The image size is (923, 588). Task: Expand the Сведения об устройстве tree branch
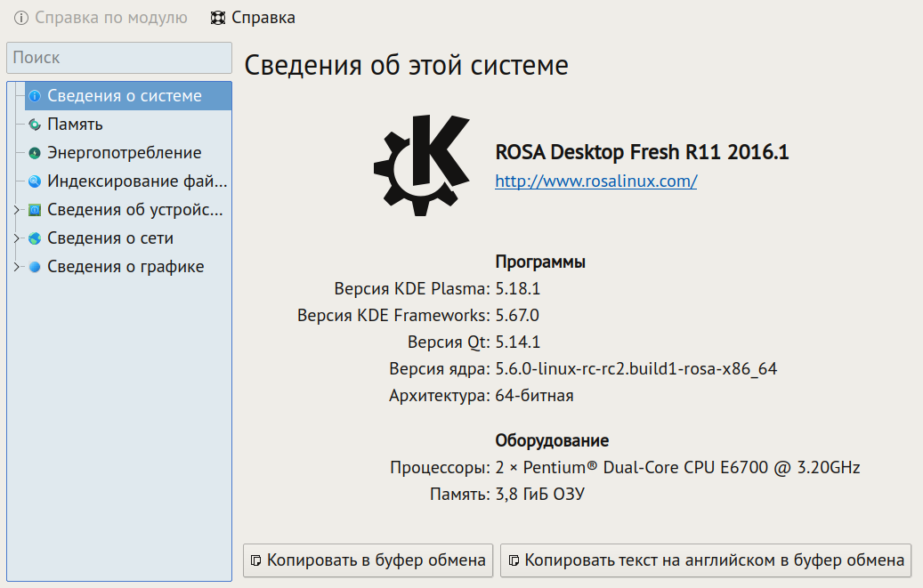[16, 210]
